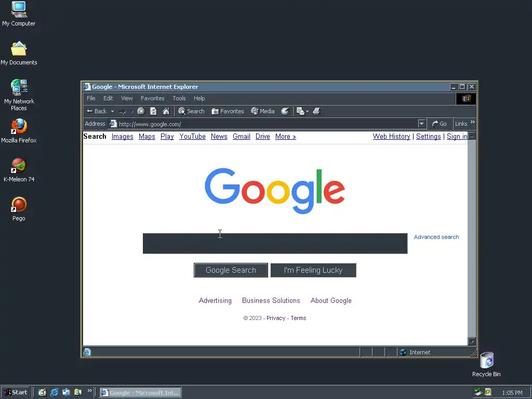Open the Favorites menu
The width and height of the screenshot is (532, 399).
(153, 98)
